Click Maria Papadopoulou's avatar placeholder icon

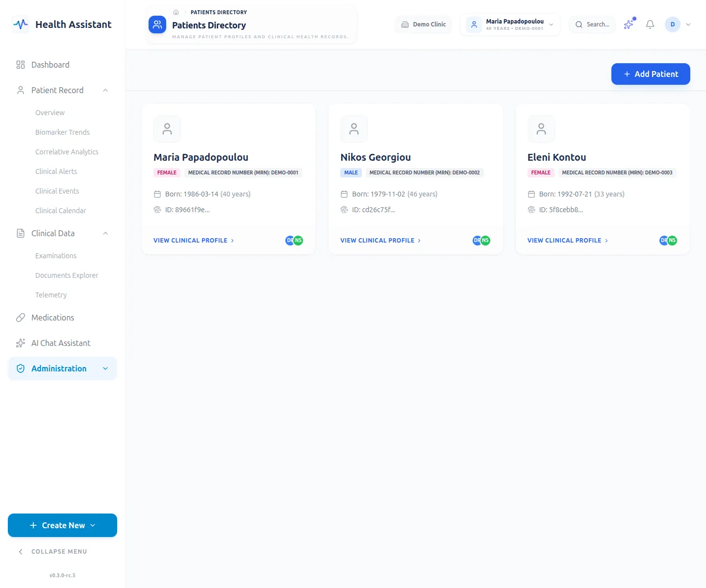click(x=167, y=129)
